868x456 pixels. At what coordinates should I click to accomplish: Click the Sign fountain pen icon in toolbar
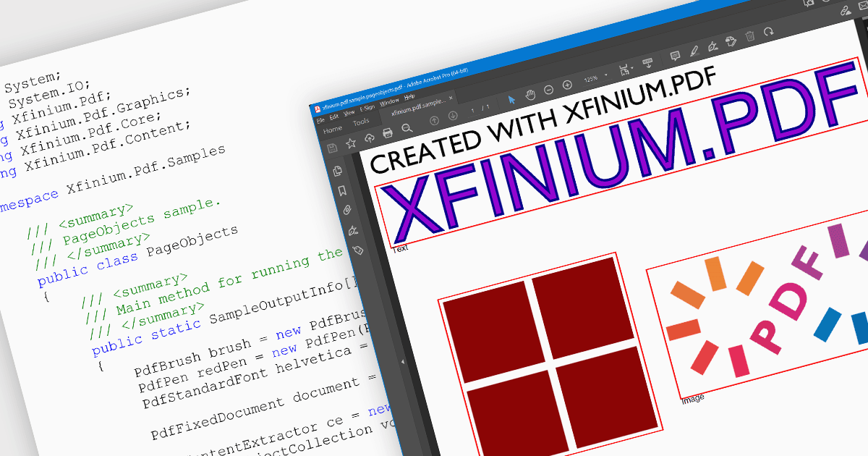pos(713,46)
